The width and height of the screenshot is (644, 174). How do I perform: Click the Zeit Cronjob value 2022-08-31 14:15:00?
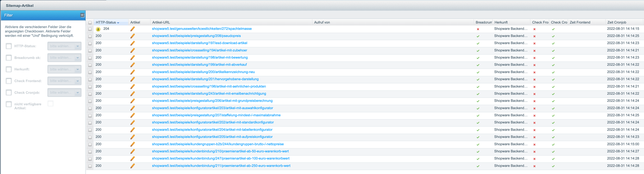pyautogui.click(x=623, y=144)
